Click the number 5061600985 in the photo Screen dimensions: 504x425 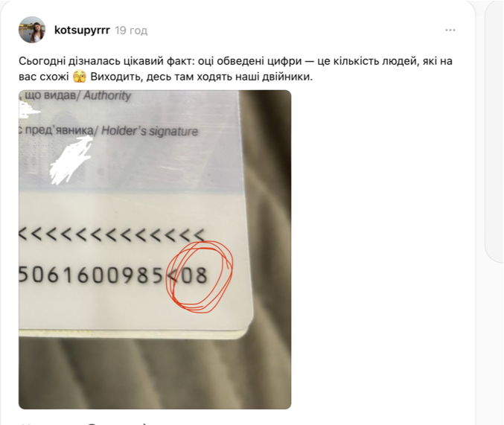click(x=91, y=275)
